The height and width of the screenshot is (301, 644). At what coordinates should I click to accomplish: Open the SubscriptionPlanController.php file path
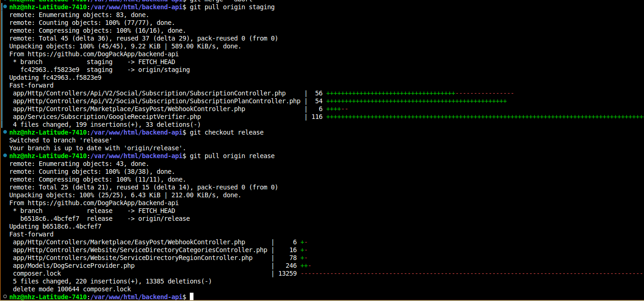pyautogui.click(x=156, y=101)
